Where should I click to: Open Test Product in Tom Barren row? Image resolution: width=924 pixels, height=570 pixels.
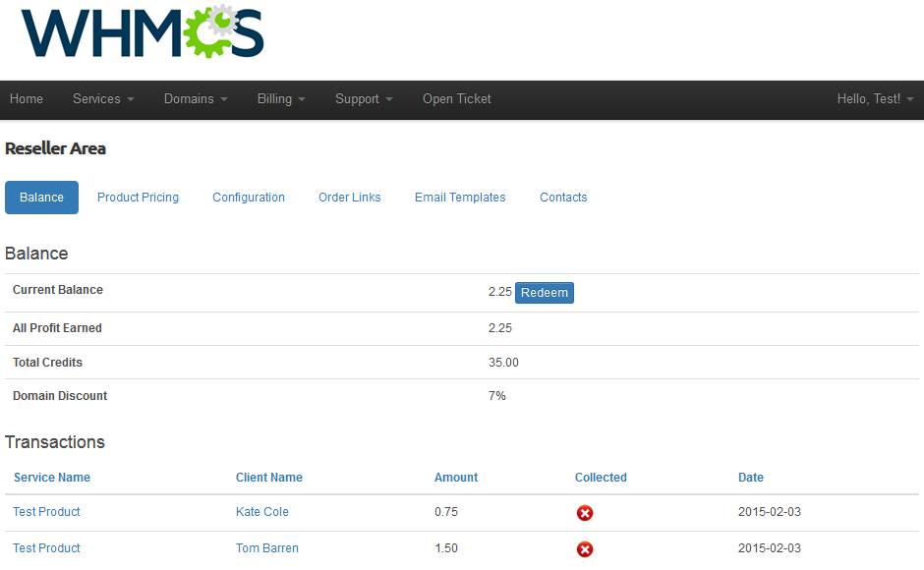(46, 548)
